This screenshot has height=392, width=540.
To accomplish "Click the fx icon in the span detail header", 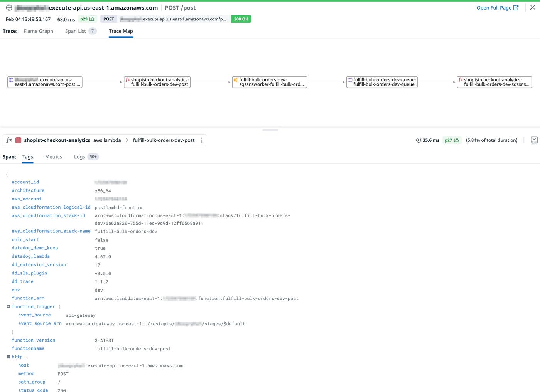I will pos(9,140).
